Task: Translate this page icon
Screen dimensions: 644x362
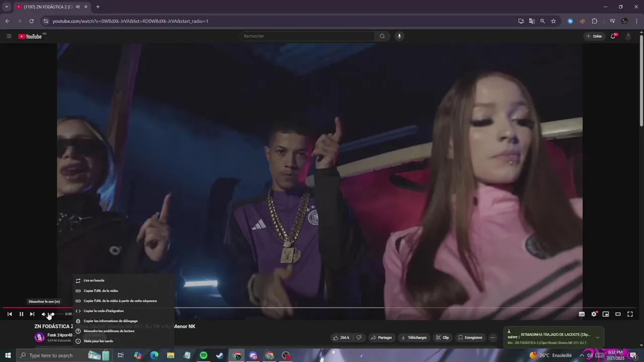Action: (x=532, y=21)
